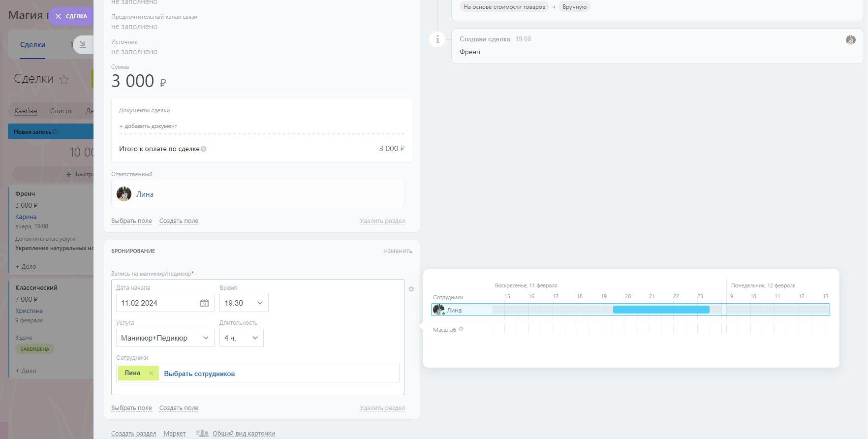Open contact Карина on Френч card
Viewport: 868px width, 439px height.
click(x=26, y=217)
